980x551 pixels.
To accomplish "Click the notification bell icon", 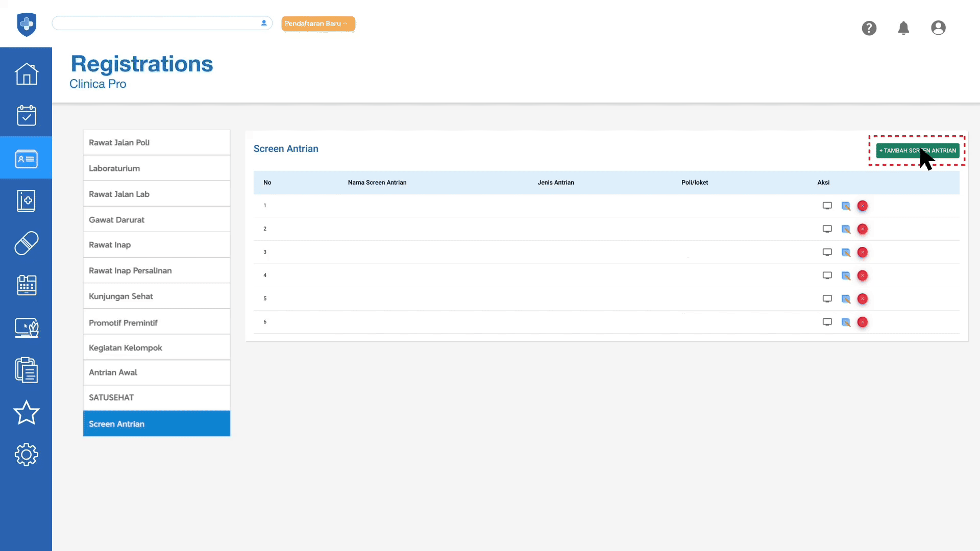I will (903, 28).
